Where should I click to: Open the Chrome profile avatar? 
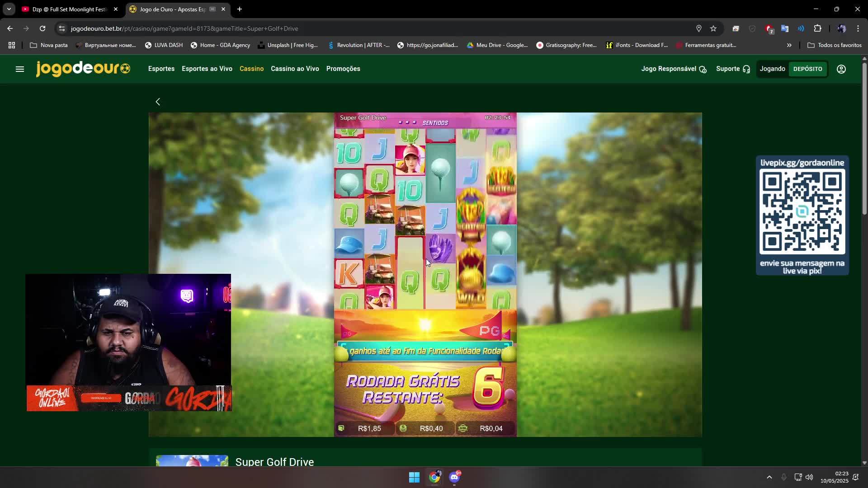841,28
